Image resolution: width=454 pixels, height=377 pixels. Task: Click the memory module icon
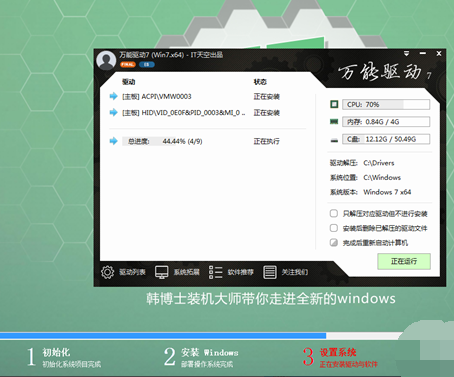coord(334,122)
